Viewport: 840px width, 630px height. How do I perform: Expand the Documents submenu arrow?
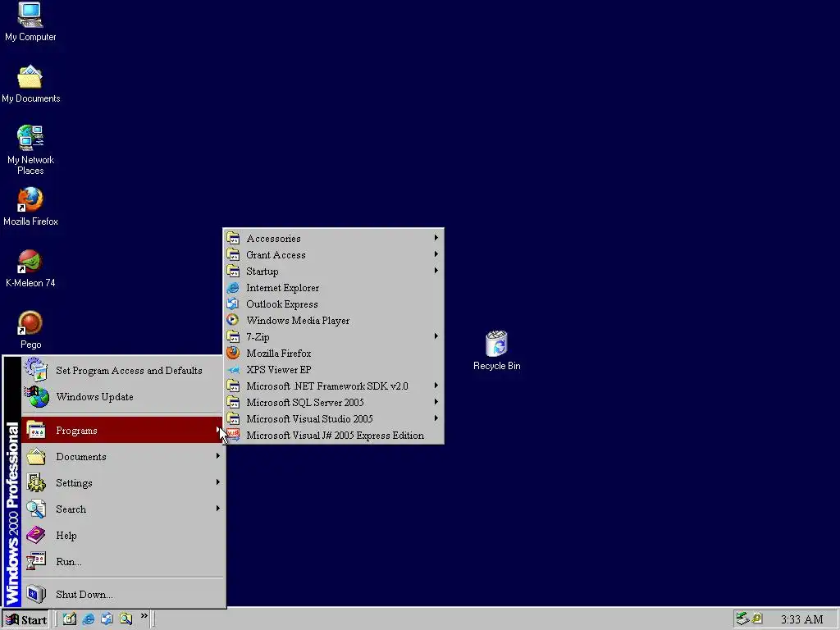click(x=218, y=456)
